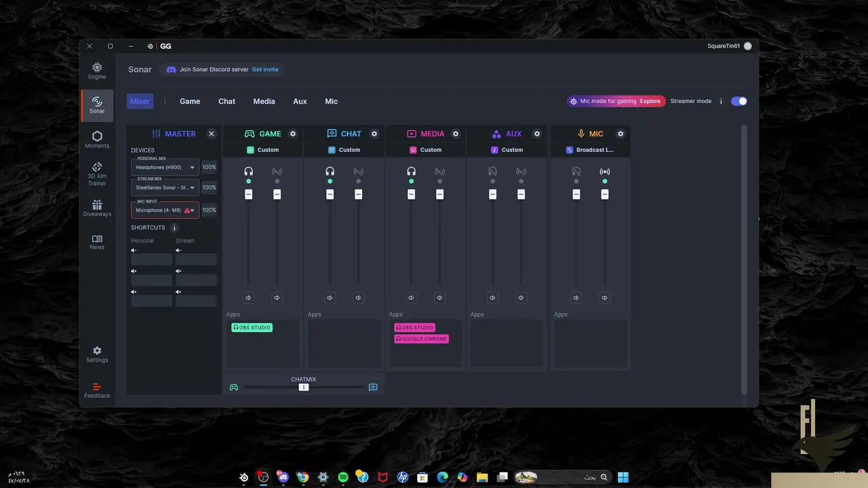This screenshot has height=488, width=868.
Task: Open AUX channel Custom preset selector
Action: coord(507,150)
